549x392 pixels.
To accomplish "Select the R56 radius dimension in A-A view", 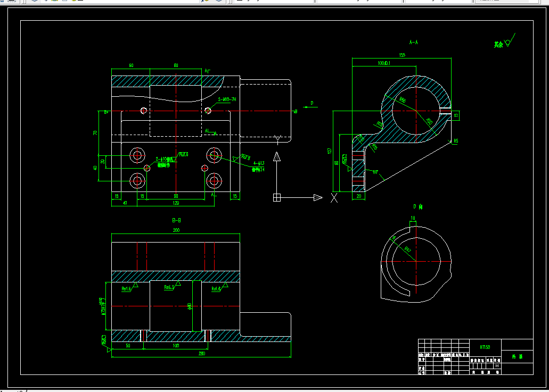I will [402, 100].
